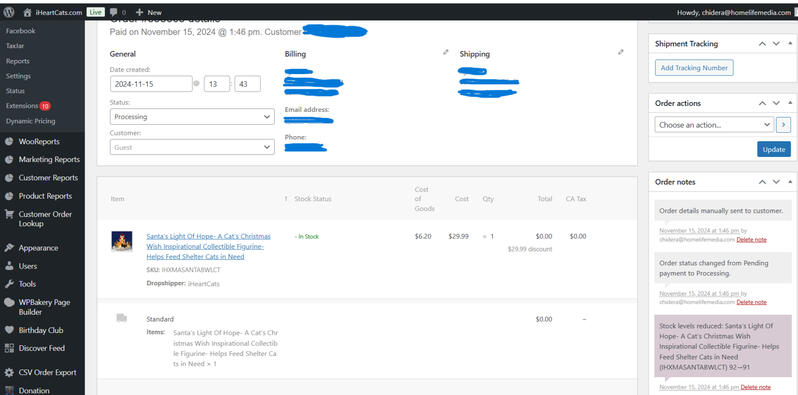The image size is (798, 395).
Task: Click the Donation sidebar icon
Action: pyautogui.click(x=9, y=390)
